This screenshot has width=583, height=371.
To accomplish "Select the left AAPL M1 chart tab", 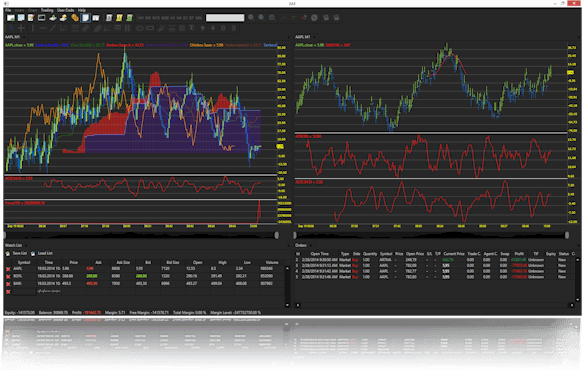I will tap(12, 37).
